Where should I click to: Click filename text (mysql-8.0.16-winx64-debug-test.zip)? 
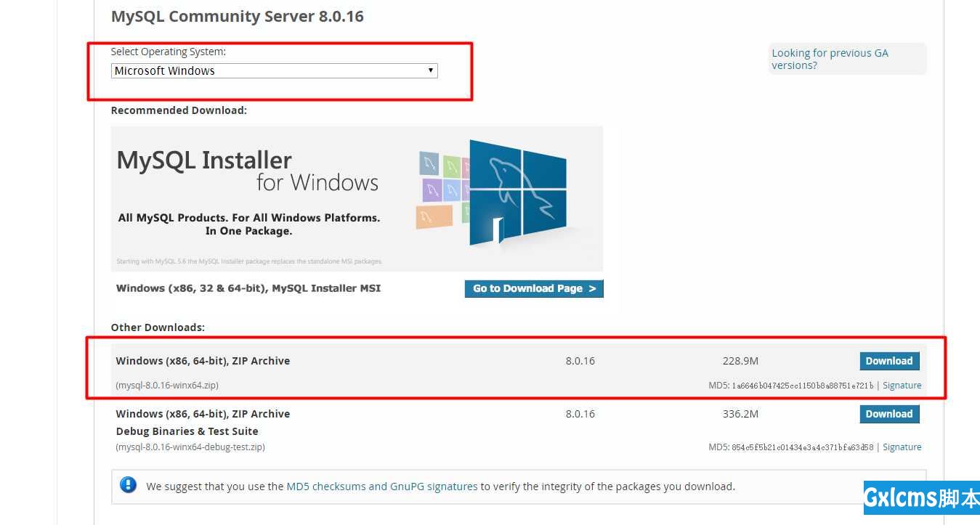pos(190,447)
